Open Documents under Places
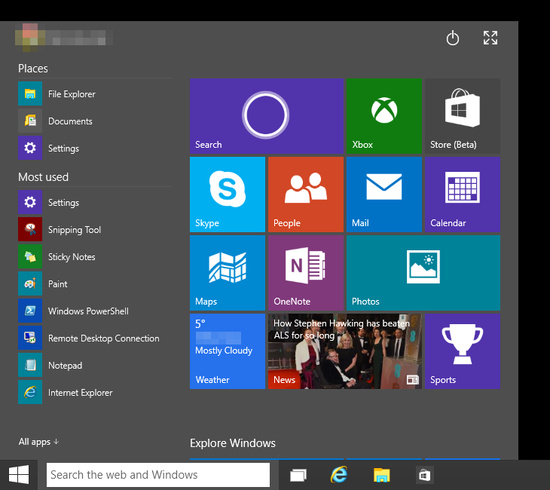 click(95, 121)
